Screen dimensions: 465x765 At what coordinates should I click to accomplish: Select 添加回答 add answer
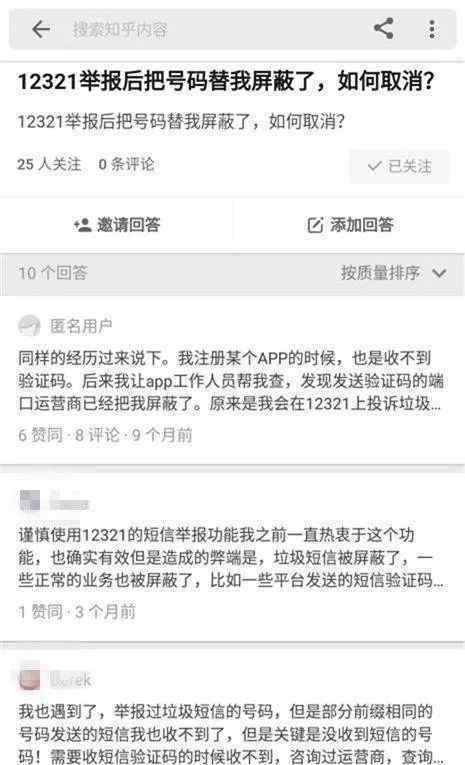pos(350,225)
